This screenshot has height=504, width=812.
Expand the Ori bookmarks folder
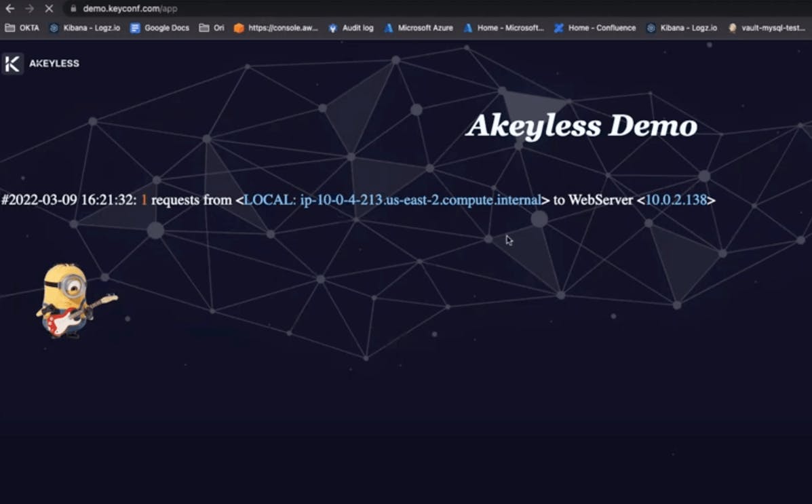click(212, 28)
